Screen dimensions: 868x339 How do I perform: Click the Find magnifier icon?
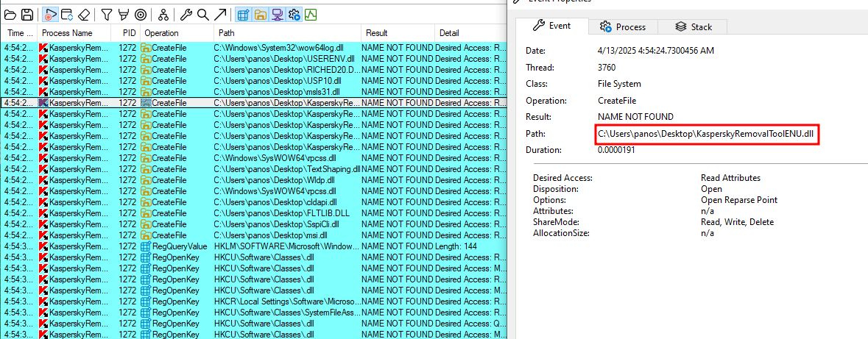tap(203, 15)
